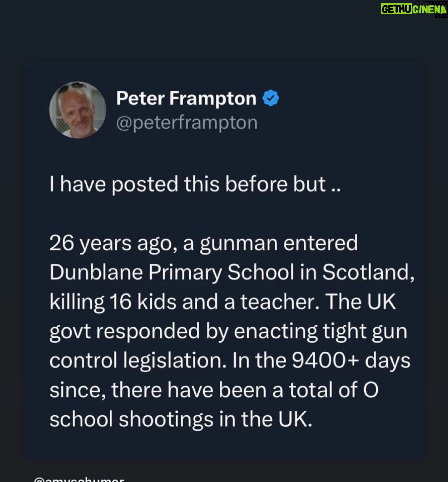Click the line "I have posted this before but .."
The height and width of the screenshot is (482, 448).
[x=195, y=184]
